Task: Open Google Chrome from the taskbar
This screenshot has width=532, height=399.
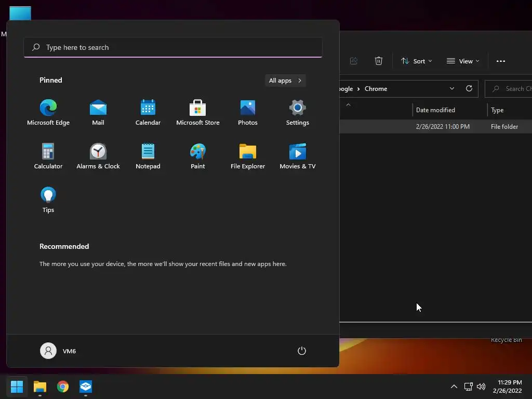Action: [63, 387]
